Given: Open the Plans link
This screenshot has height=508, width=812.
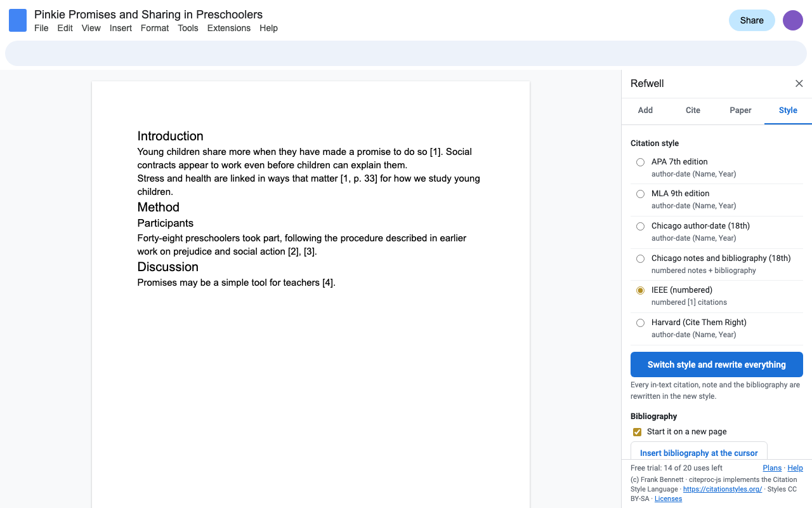Looking at the screenshot, I should 772,468.
